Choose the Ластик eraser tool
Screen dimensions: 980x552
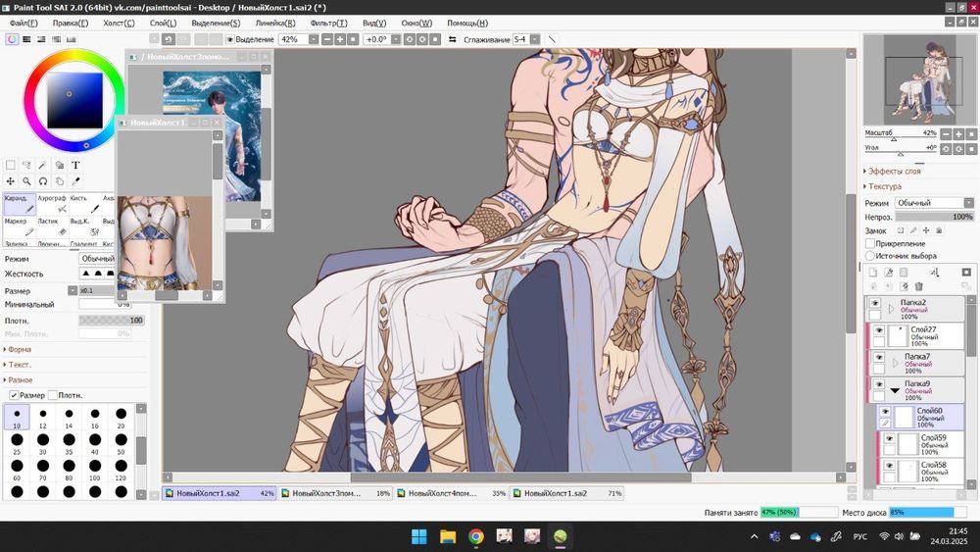click(x=52, y=226)
